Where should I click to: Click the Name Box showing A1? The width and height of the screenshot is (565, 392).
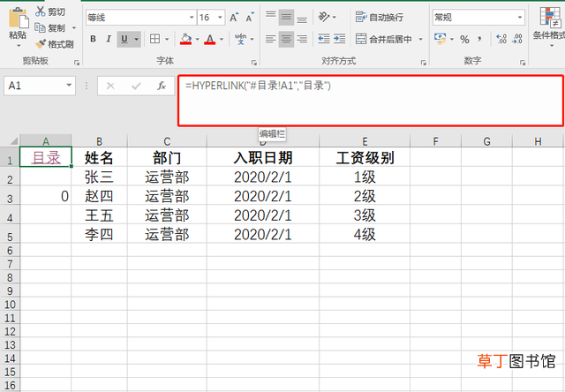(x=40, y=86)
